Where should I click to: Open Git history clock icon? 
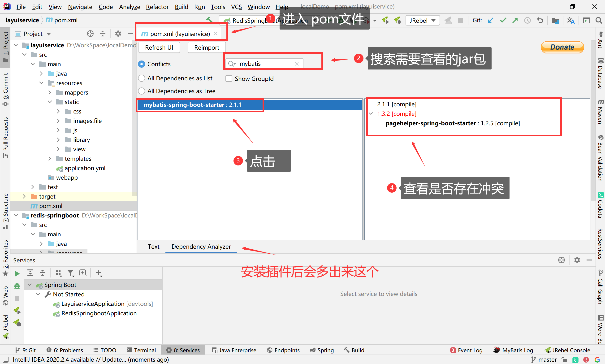pos(527,20)
